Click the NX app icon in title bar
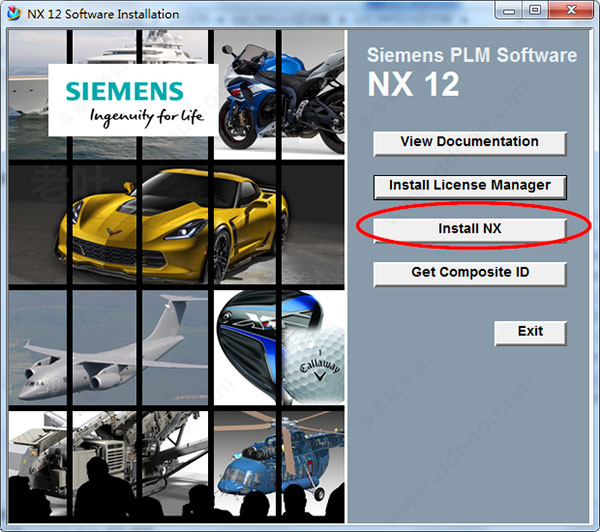The width and height of the screenshot is (600, 532). pos(14,14)
